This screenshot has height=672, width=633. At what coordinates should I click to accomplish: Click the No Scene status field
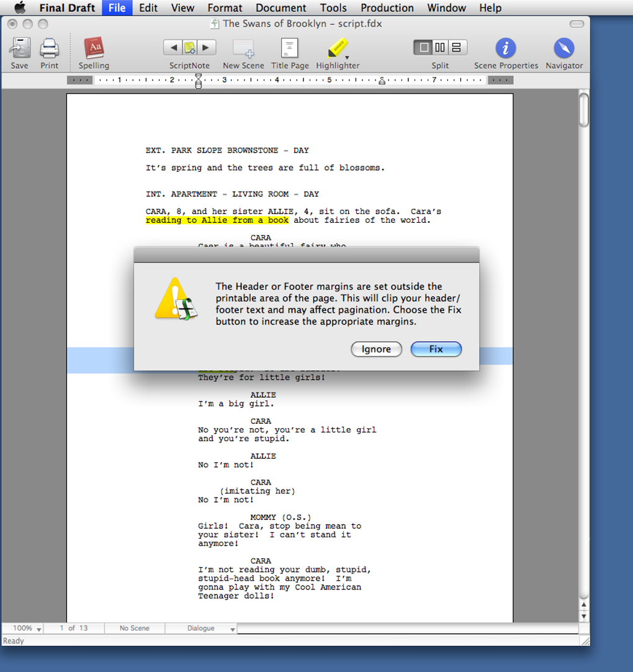135,629
